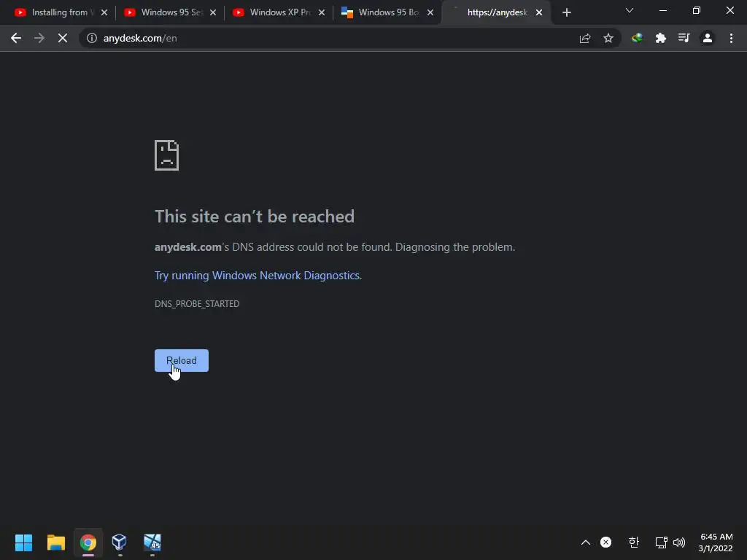
Task: Open network status tray icon
Action: pyautogui.click(x=661, y=542)
